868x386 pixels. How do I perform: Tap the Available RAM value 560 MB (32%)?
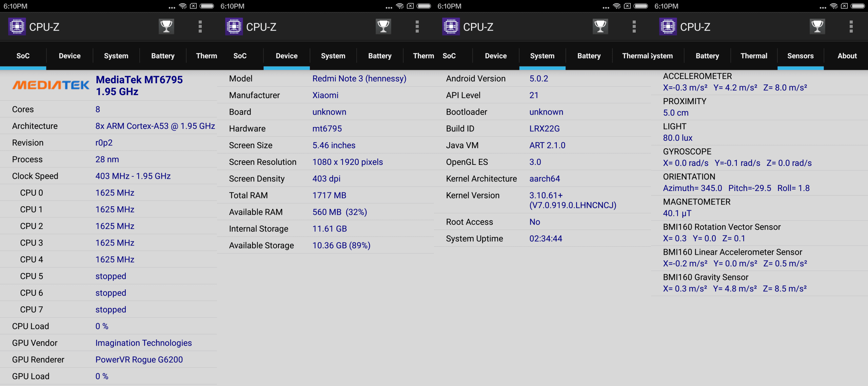(340, 212)
